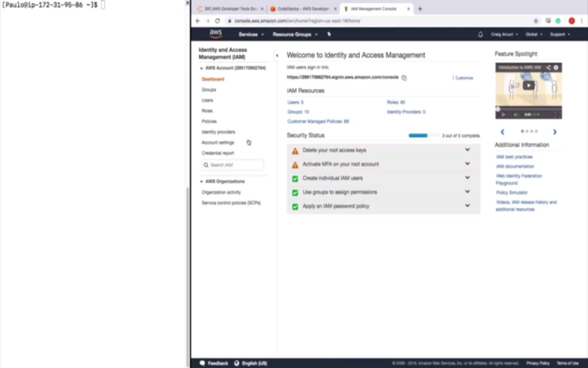Mute the video using the volume icon
The image size is (588, 368).
[516, 114]
